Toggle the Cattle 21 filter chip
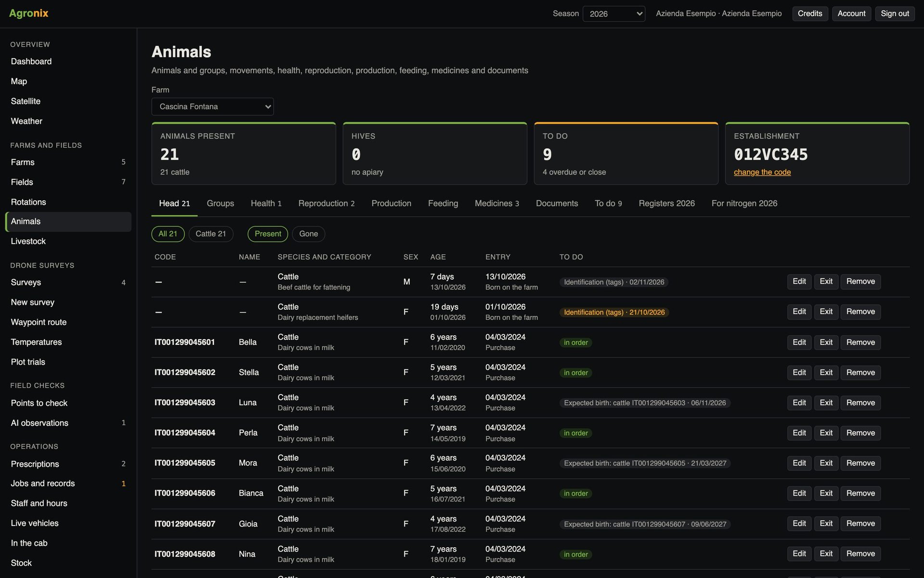 pos(211,234)
